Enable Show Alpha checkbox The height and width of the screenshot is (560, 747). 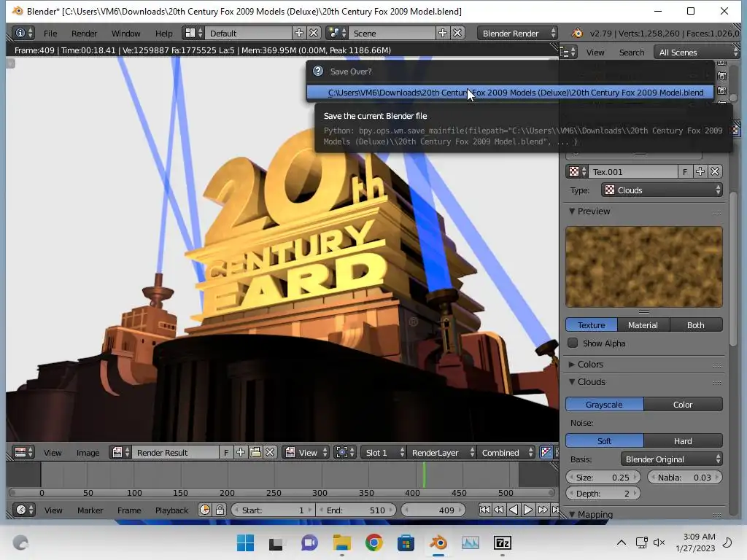pyautogui.click(x=573, y=343)
